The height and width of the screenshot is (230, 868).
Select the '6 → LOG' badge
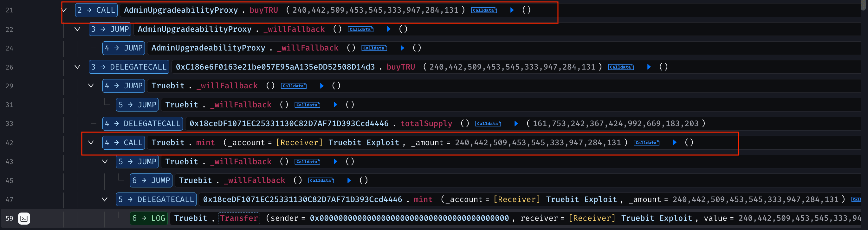click(149, 218)
